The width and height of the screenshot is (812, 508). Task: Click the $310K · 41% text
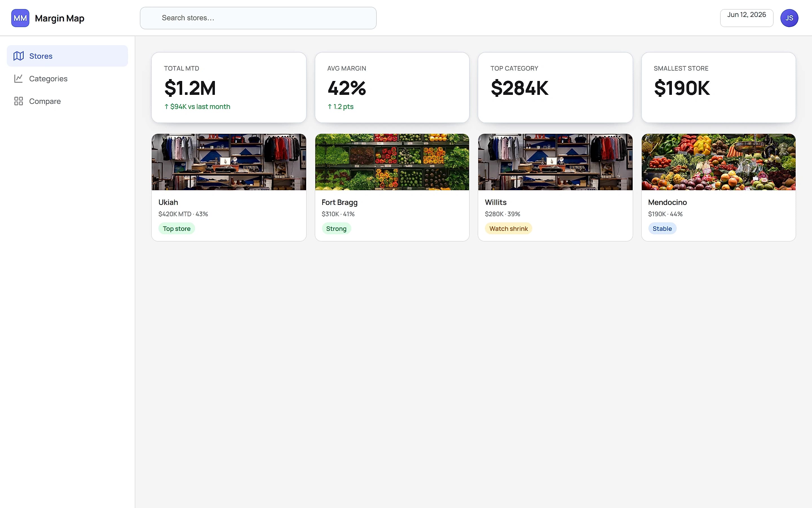click(338, 214)
